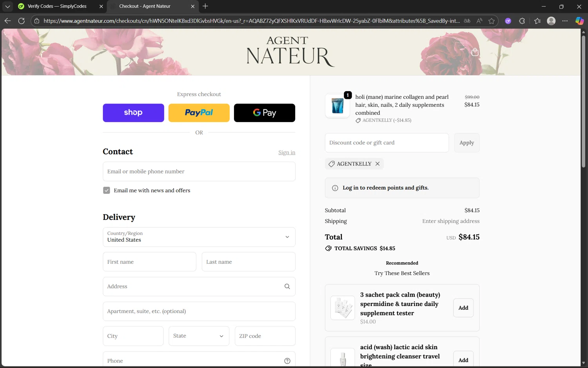Viewport: 588px width, 368px height.
Task: Click the browser address bar URL
Action: click(x=252, y=21)
